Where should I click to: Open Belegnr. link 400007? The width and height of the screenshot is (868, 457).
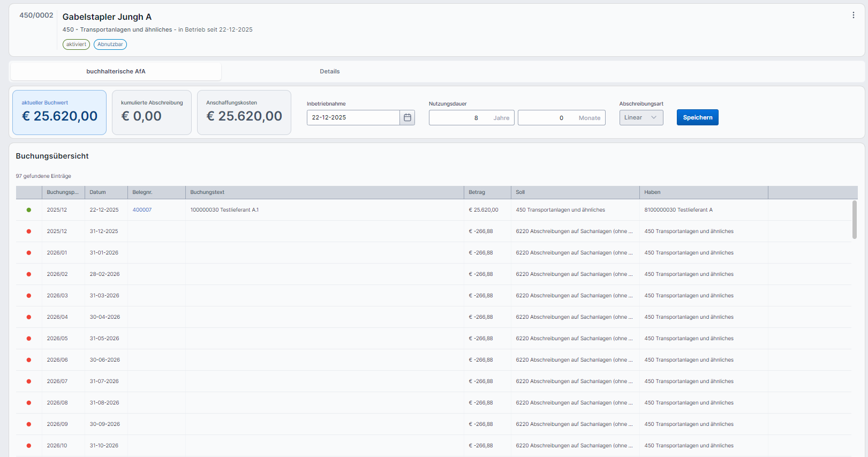pos(142,210)
